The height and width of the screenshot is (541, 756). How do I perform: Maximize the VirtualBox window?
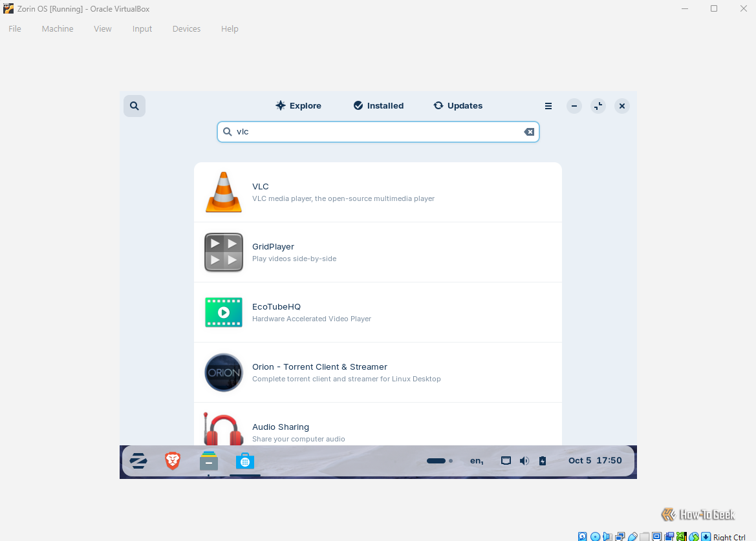pyautogui.click(x=714, y=8)
